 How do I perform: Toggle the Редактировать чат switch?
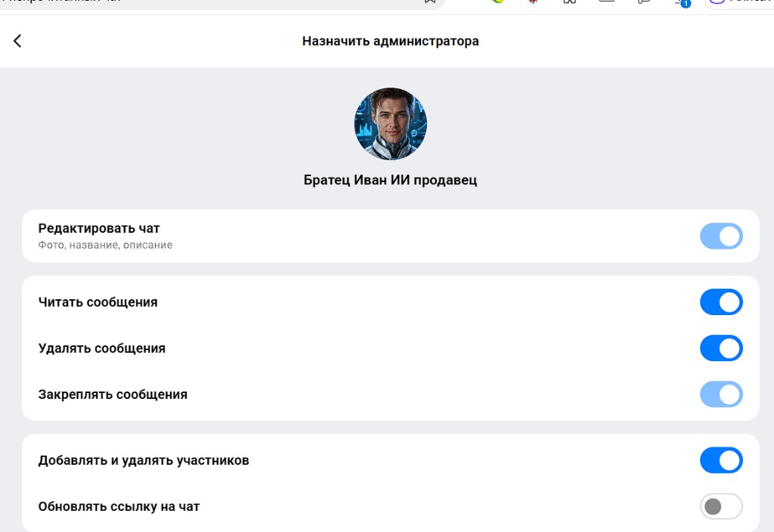point(721,236)
